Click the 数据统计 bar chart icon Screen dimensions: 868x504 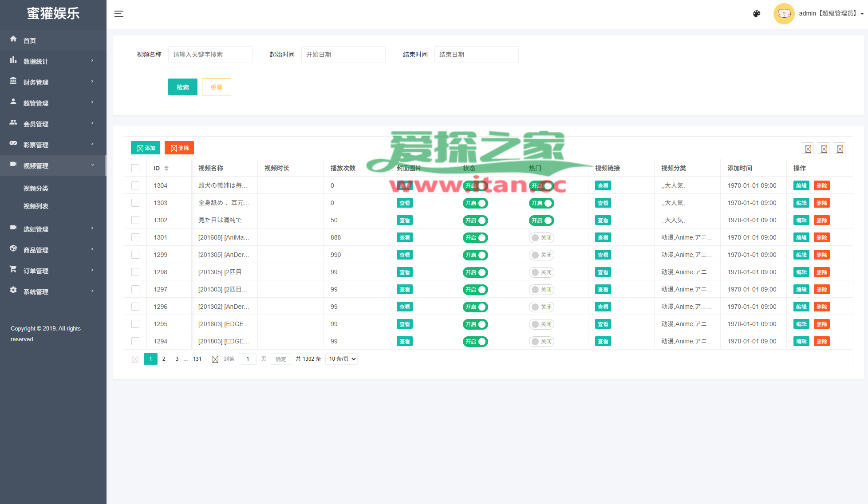click(x=13, y=60)
